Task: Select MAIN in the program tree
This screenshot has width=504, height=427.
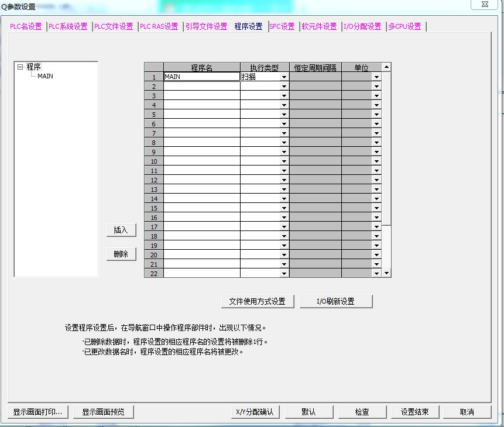Action: (45, 76)
